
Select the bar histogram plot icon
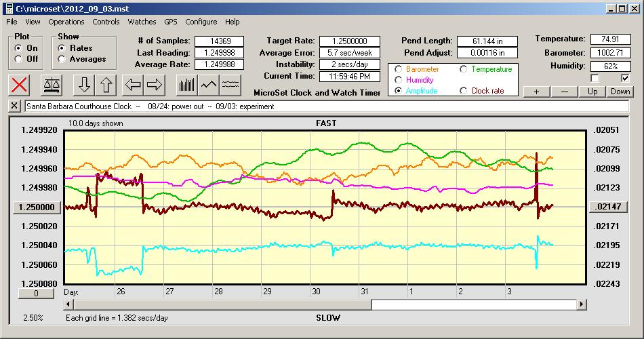[x=187, y=85]
